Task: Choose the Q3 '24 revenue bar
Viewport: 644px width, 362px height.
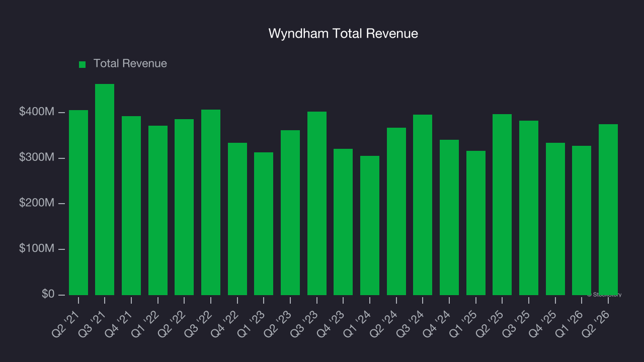Action: tap(423, 205)
